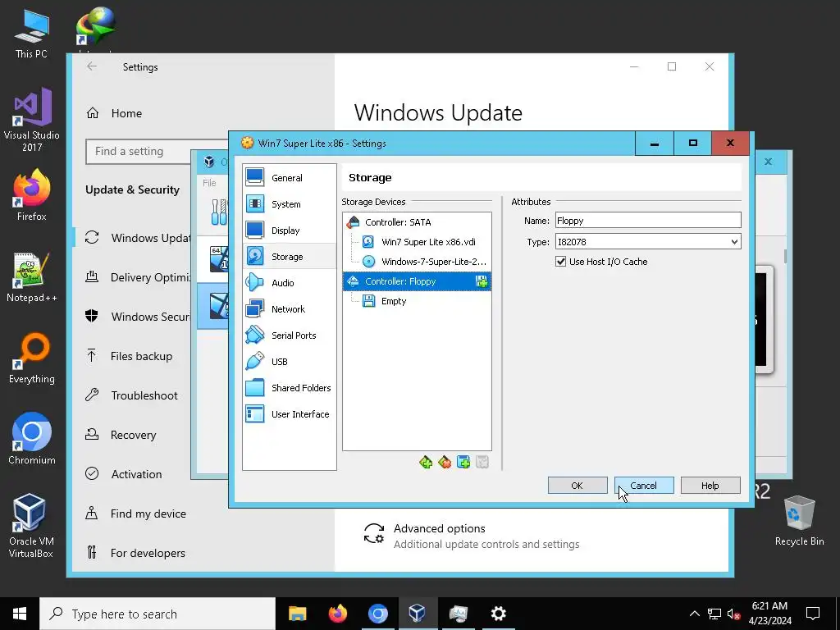840x630 pixels.
Task: Open Chromium desktop shortcut
Action: [x=31, y=439]
